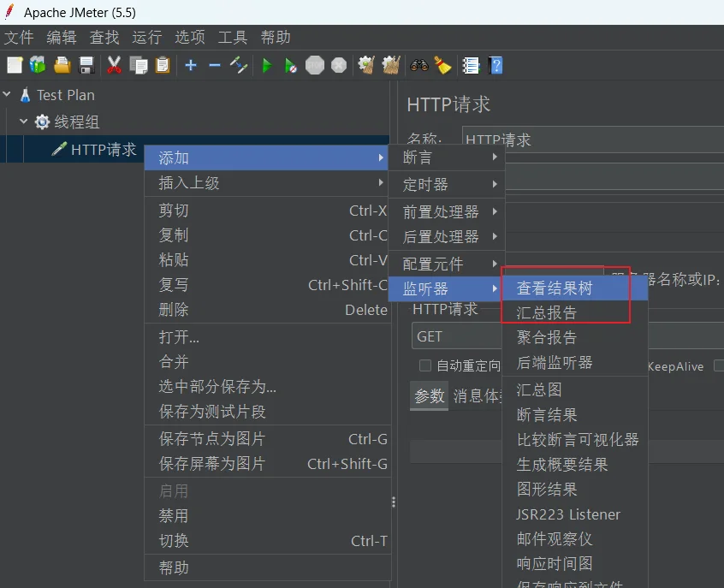724x588 pixels.
Task: Click the Help question mark icon
Action: tap(496, 65)
